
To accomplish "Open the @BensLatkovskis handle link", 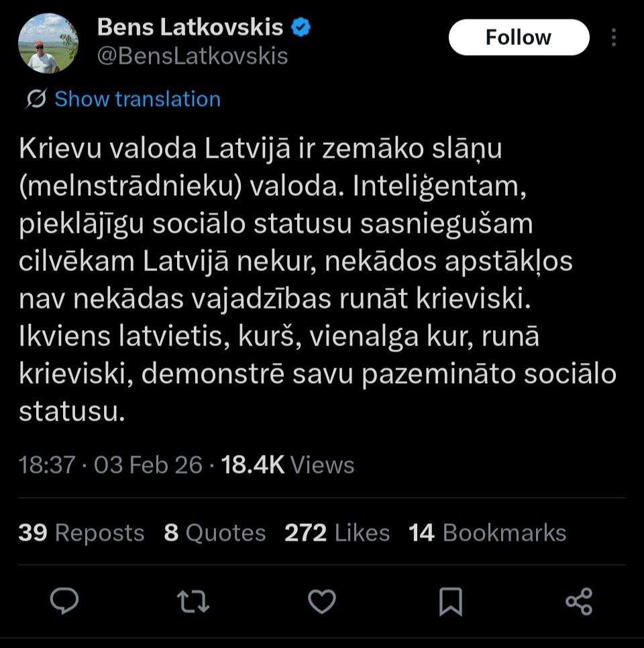I will [x=193, y=56].
